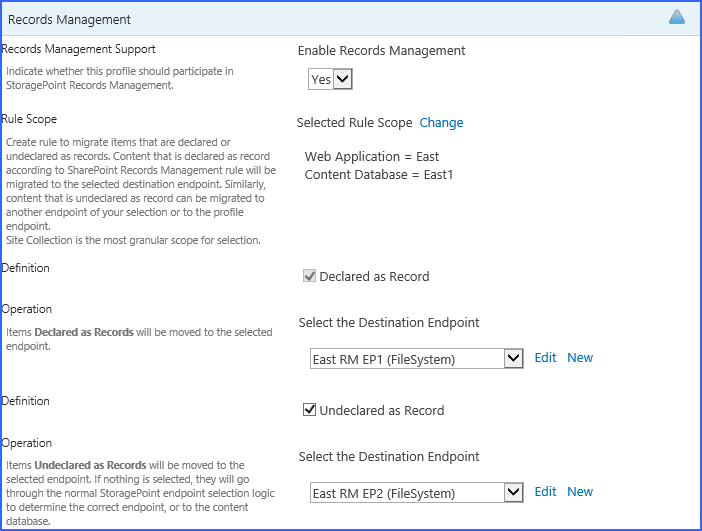Viewport: 702px width, 531px height.
Task: Click the Selected Rule Scope label
Action: 354,123
